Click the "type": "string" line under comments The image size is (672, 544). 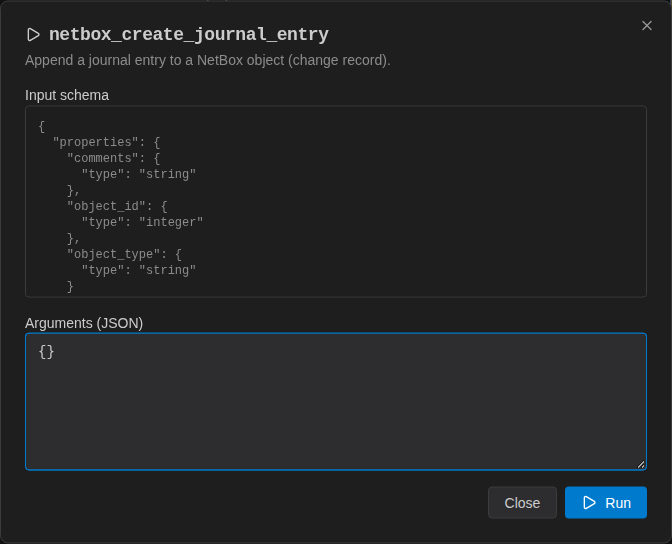pyautogui.click(x=138, y=174)
